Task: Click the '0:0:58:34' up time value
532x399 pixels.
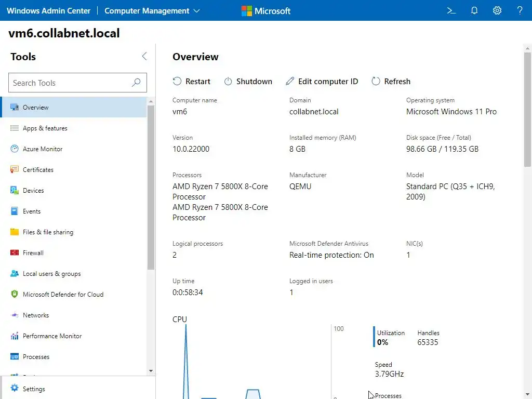Action: point(187,292)
